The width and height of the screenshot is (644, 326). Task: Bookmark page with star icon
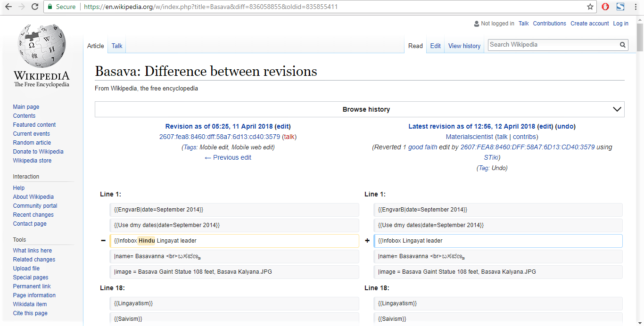click(590, 7)
